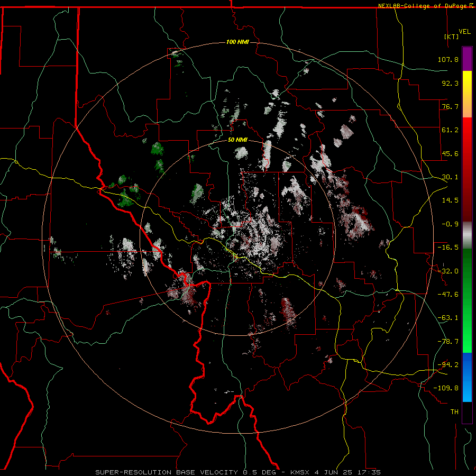Click the 30.1 value on velocity scale
Screen dimensions: 476x476
(450, 177)
